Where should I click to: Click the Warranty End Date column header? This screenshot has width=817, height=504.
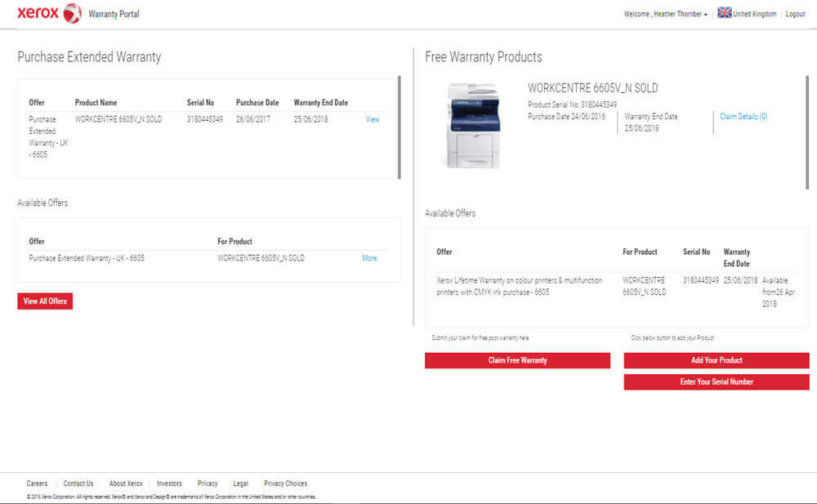[x=320, y=103]
